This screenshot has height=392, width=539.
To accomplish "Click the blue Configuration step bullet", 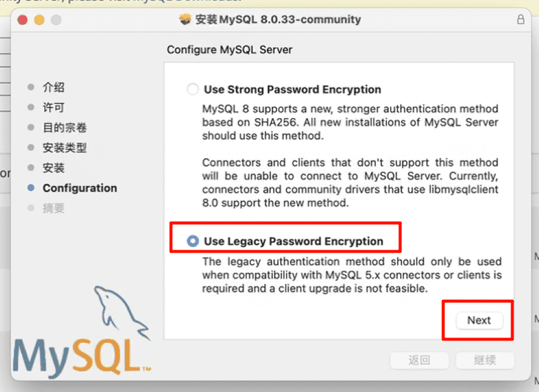I will 31,188.
